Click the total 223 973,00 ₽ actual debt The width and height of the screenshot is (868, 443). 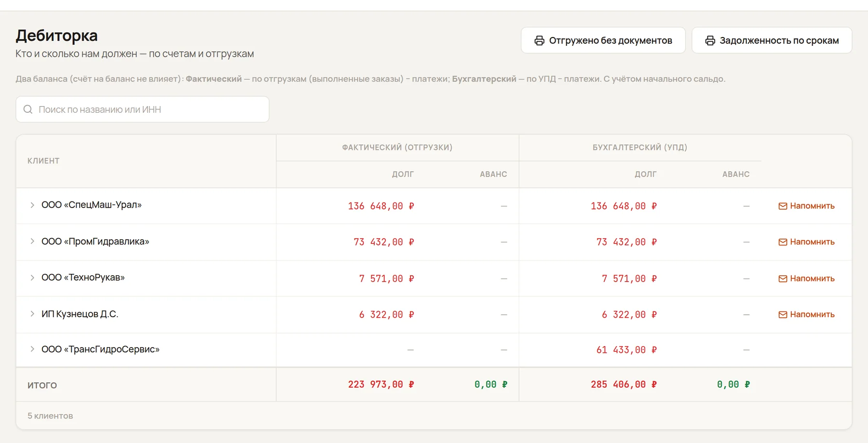[381, 385]
